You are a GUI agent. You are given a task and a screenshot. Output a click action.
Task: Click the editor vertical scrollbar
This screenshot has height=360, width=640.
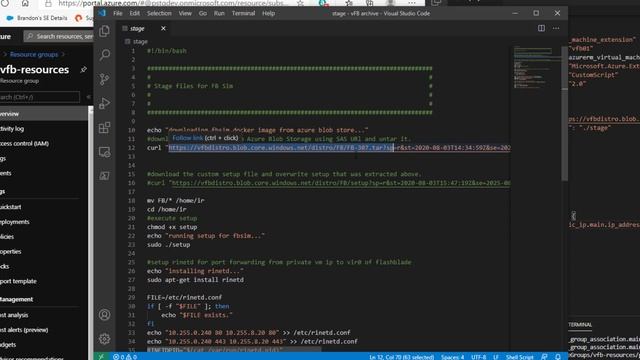pos(564,113)
